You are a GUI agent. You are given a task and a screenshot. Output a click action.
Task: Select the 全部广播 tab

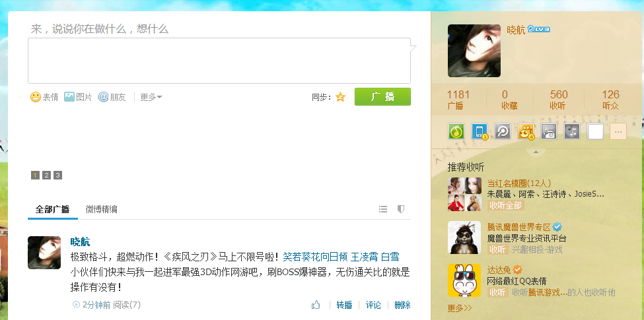coord(53,210)
